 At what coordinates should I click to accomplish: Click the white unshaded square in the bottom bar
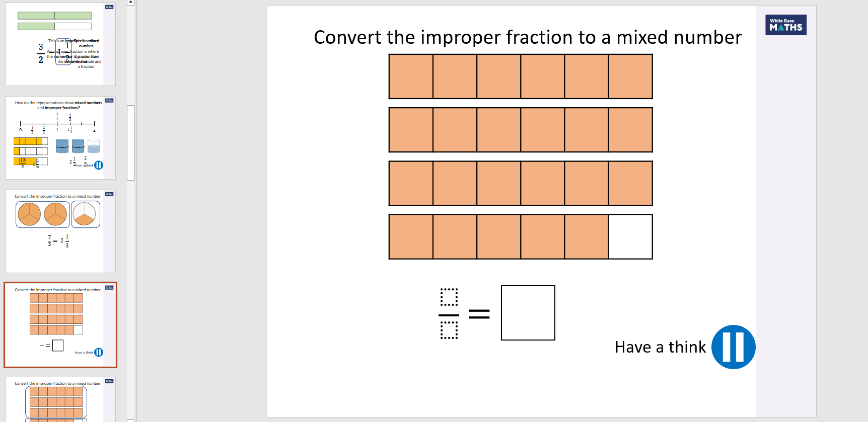coord(630,237)
